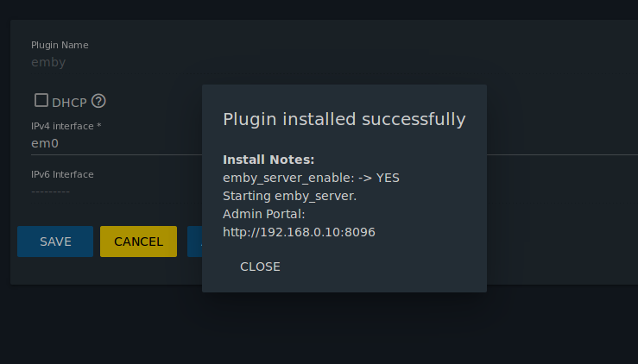Click the blue SAVE button

click(55, 242)
